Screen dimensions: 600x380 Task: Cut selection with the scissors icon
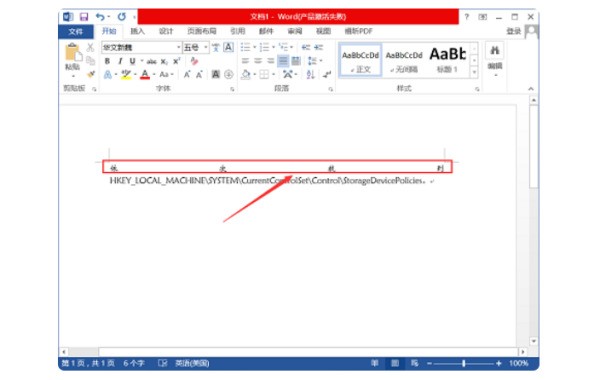click(x=90, y=47)
